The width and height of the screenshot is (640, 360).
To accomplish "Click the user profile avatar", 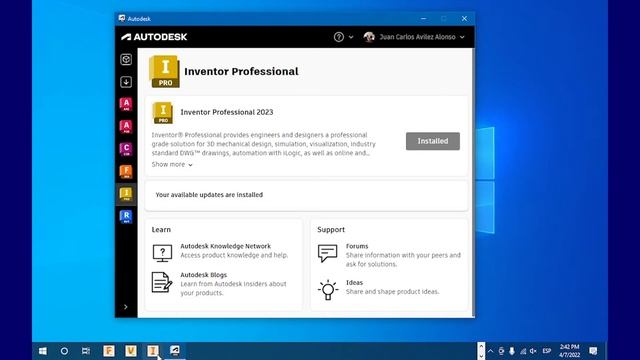I will pos(369,37).
